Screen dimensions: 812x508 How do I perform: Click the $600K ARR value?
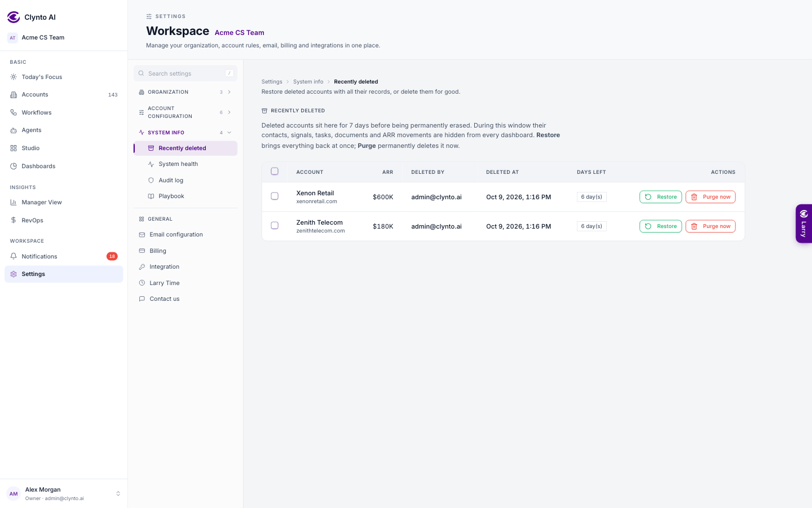pyautogui.click(x=383, y=197)
